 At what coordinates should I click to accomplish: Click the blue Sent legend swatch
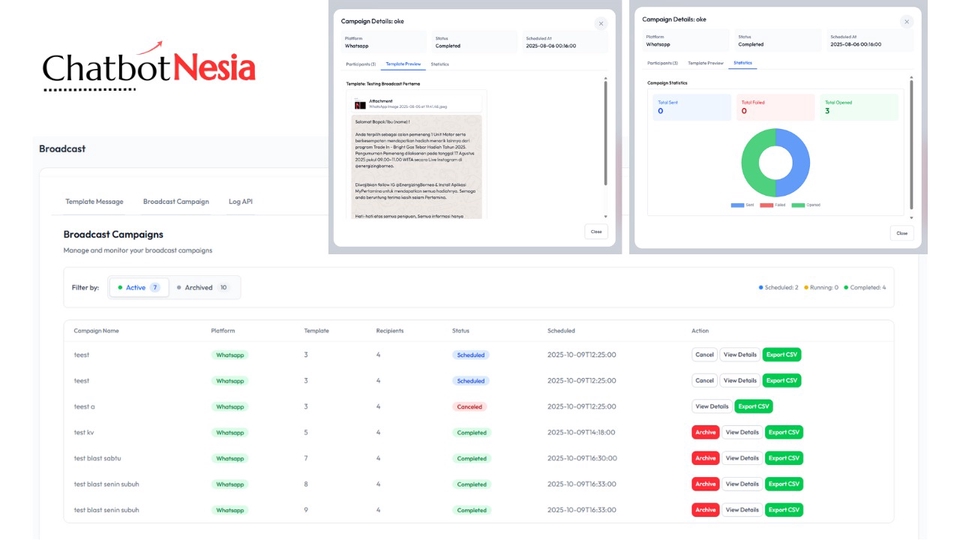(x=736, y=205)
